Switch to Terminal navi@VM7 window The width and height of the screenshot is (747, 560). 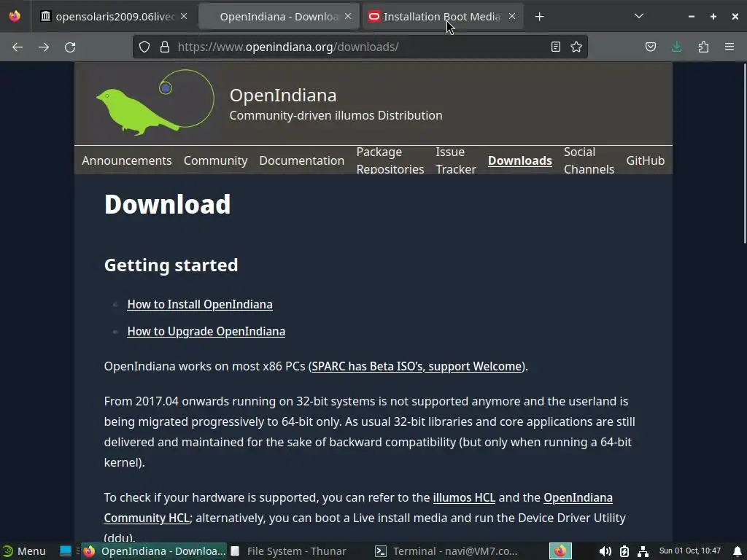(x=446, y=551)
